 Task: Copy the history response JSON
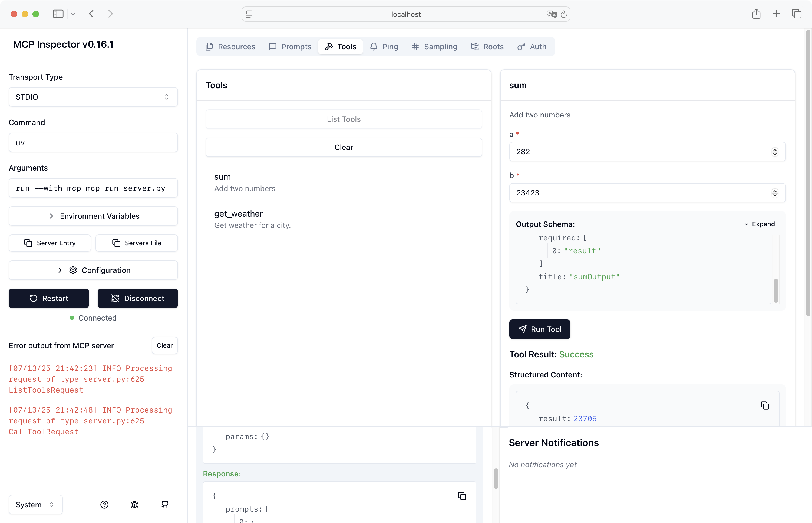click(462, 496)
